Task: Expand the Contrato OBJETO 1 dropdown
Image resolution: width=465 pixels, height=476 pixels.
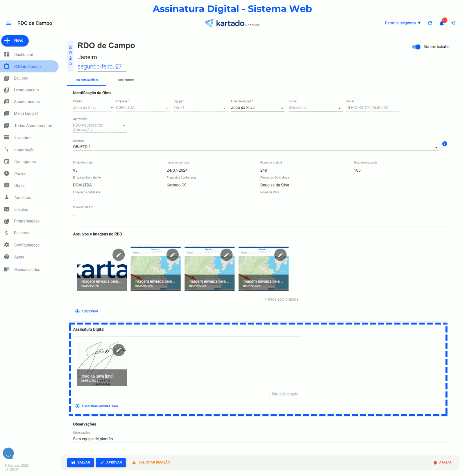Action: (x=436, y=147)
